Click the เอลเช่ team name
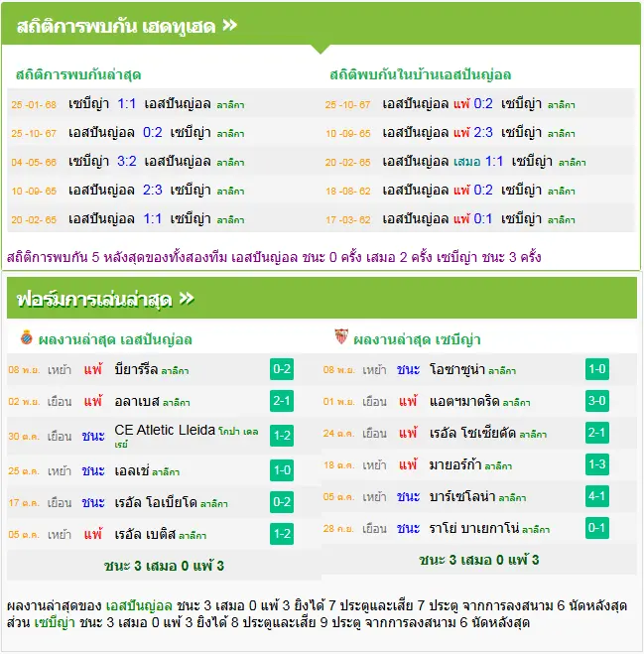644x654 pixels. click(x=131, y=470)
